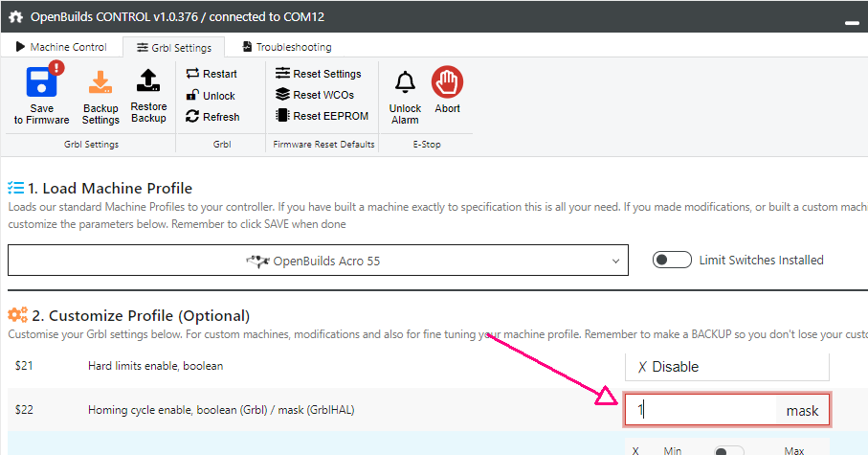Toggle the X Min/Max homing direction switch
This screenshot has width=868, height=455.
[728, 450]
